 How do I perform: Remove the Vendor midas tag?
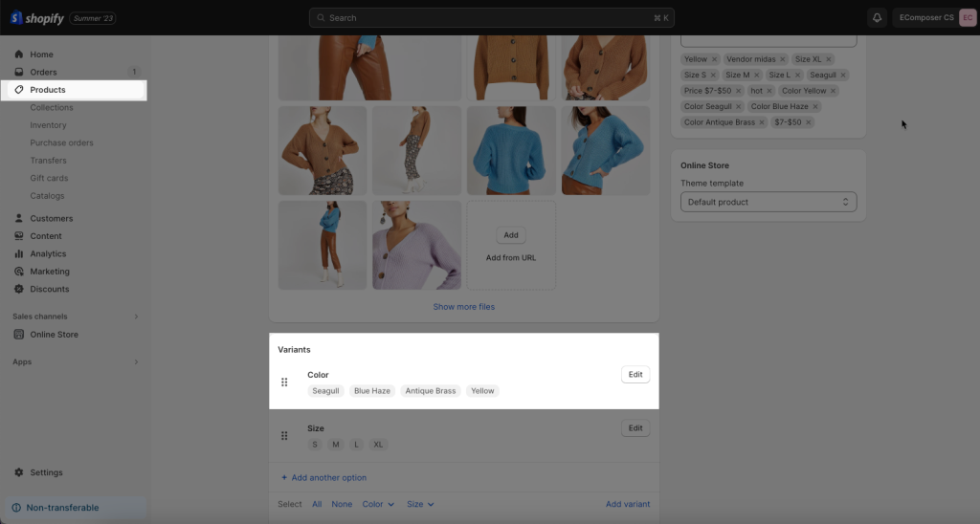[782, 59]
